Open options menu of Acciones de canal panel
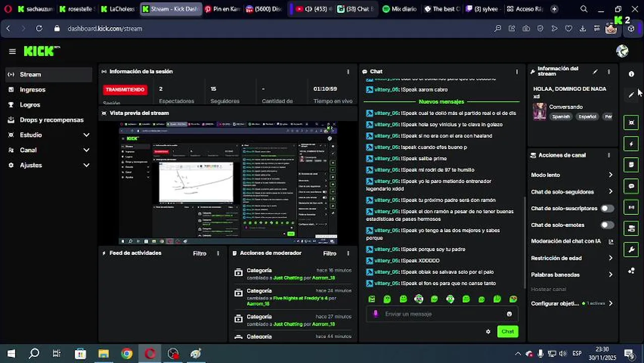Viewport: 644px width, 363px height. tap(609, 155)
